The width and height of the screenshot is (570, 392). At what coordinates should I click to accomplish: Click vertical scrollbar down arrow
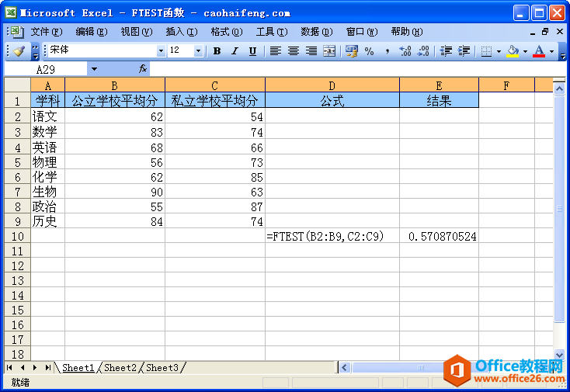559,354
